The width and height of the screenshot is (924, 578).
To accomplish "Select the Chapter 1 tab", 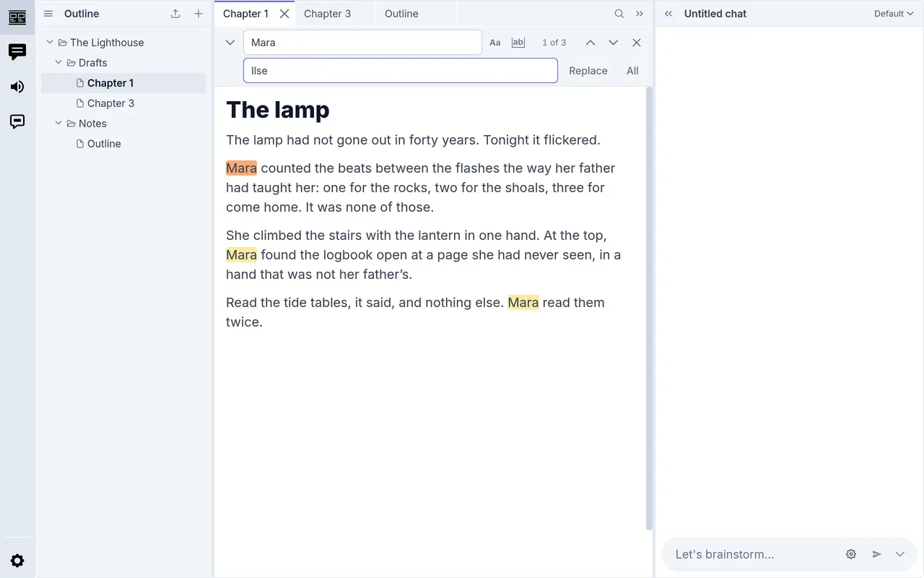I will [245, 14].
